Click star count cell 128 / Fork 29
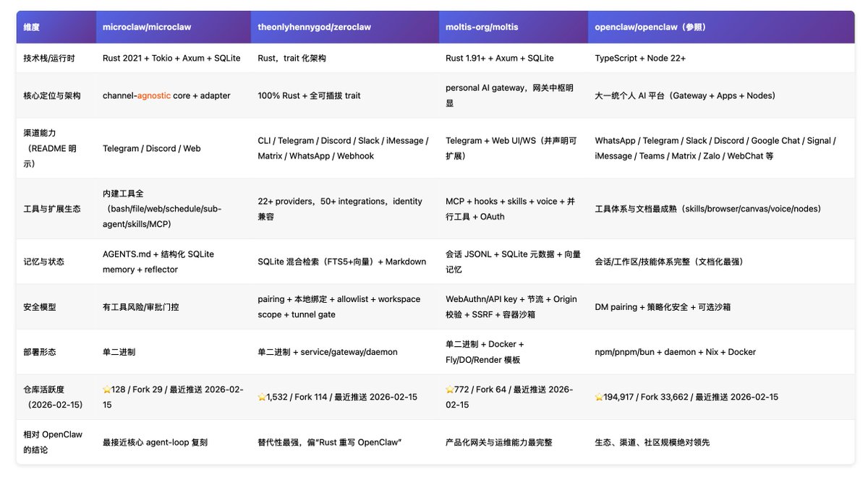The height and width of the screenshot is (482, 868). tap(172, 397)
